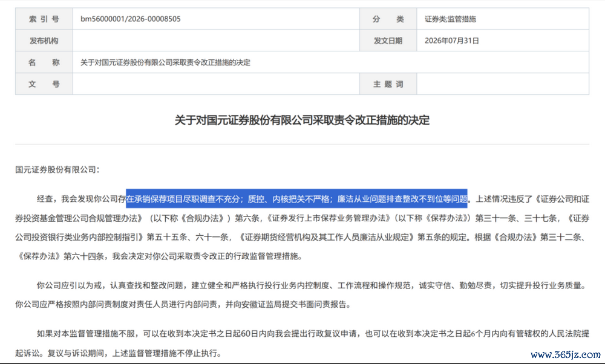Click the sentence starting 如果对本监督管理措施不服
Viewport: 605px width, 364px height.
point(313,334)
